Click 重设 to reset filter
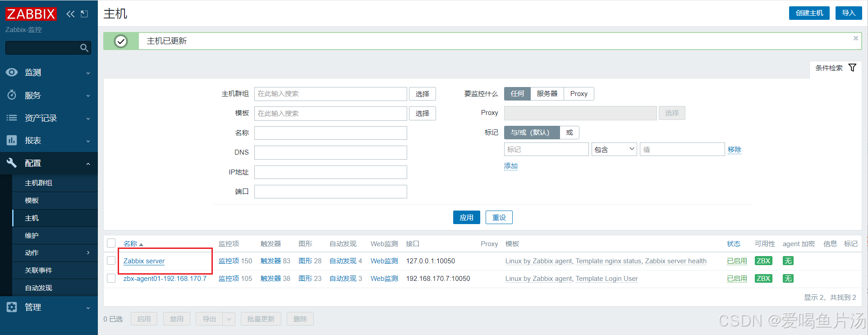 tap(499, 217)
